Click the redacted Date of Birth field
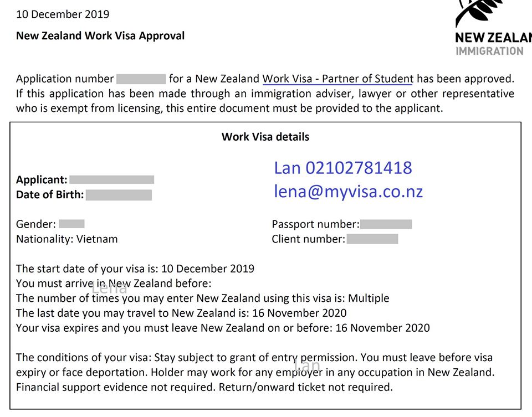Viewport: 532px width, 417px height. point(119,195)
